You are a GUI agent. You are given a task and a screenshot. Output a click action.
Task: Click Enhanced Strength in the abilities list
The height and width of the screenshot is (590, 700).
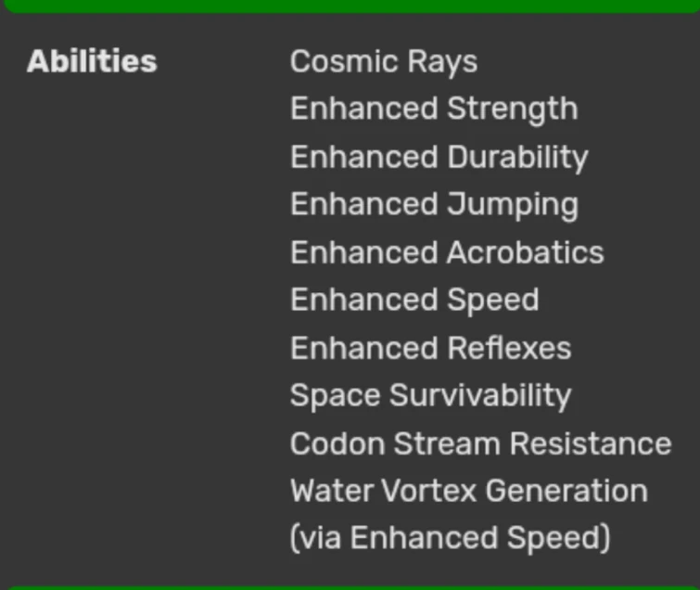coord(435,109)
